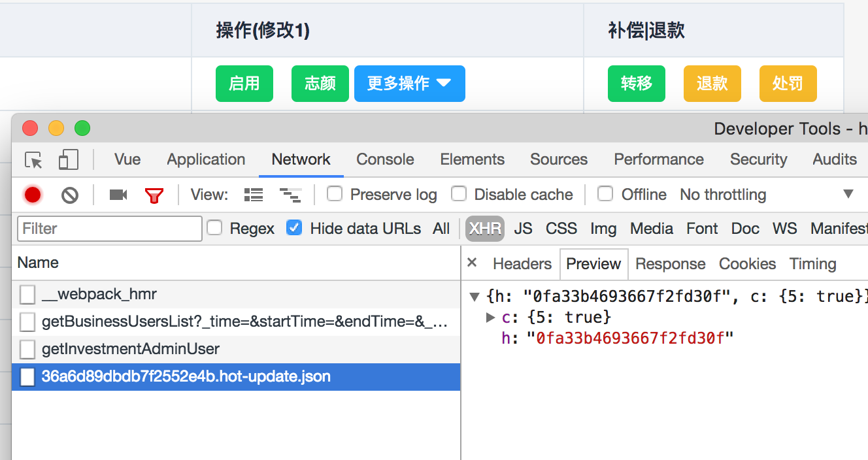The width and height of the screenshot is (868, 460).
Task: Click into the Filter text input
Action: pyautogui.click(x=110, y=229)
